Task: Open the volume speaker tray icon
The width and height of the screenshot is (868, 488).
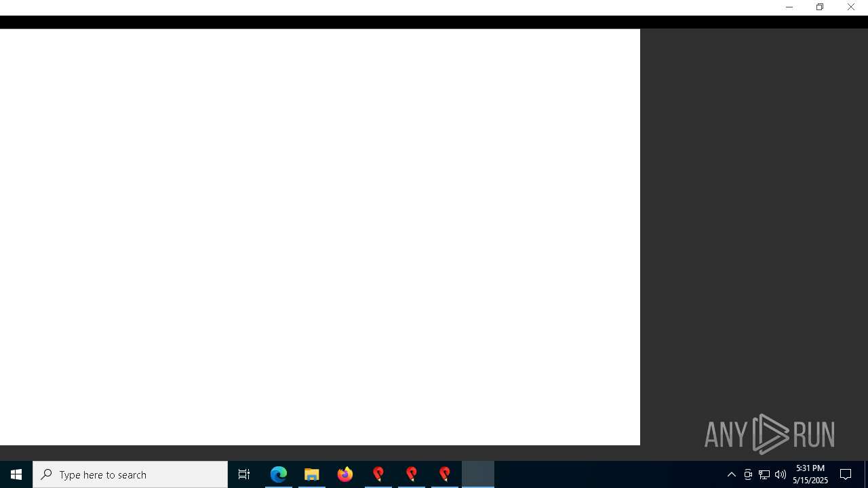Action: coord(781,474)
